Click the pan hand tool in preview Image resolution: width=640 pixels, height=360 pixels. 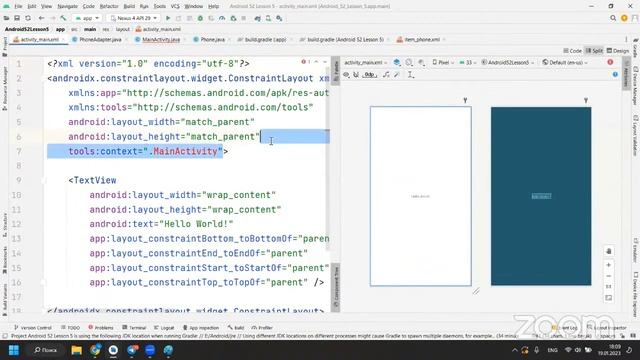[609, 251]
